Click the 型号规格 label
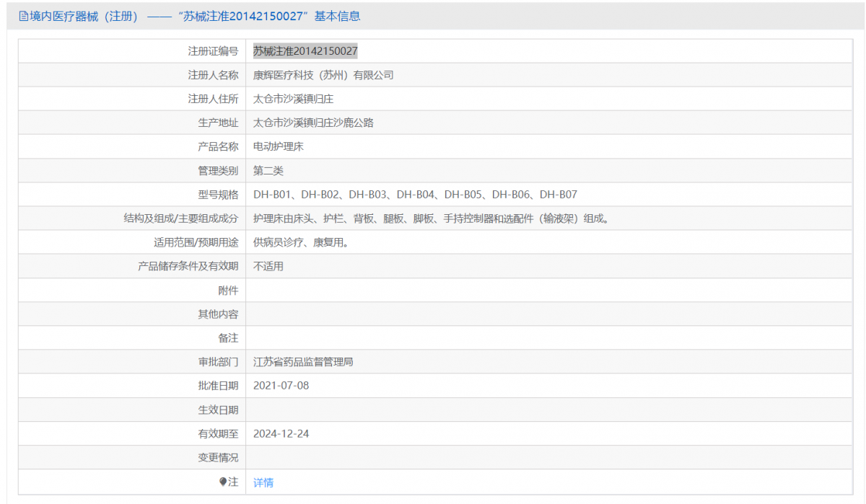866x504 pixels. [x=218, y=195]
